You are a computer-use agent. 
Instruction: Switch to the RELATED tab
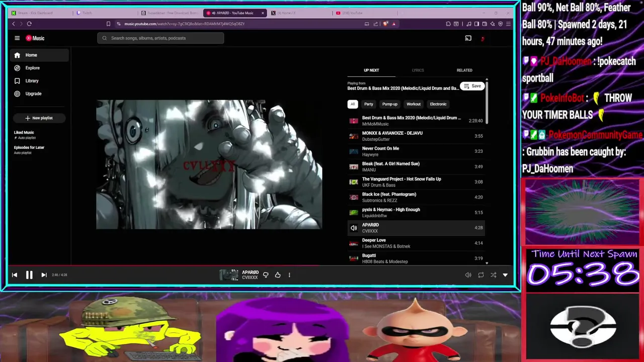[x=464, y=70]
